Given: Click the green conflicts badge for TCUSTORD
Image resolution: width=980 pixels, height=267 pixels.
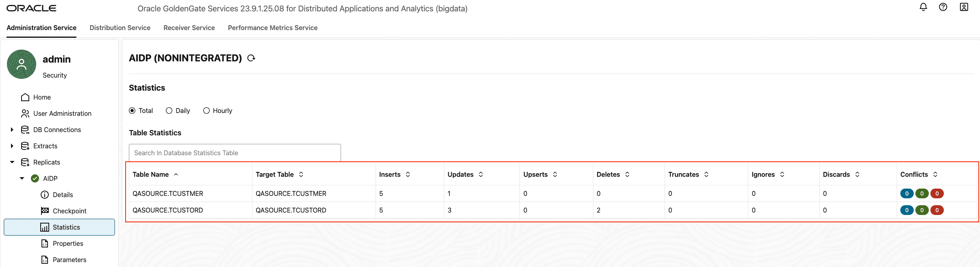Looking at the screenshot, I should click(x=922, y=210).
